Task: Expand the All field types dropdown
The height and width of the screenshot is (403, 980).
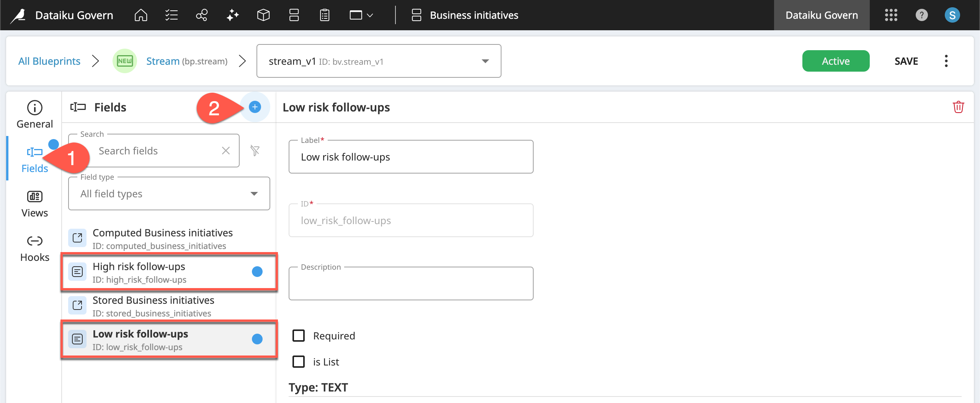Action: [x=253, y=193]
